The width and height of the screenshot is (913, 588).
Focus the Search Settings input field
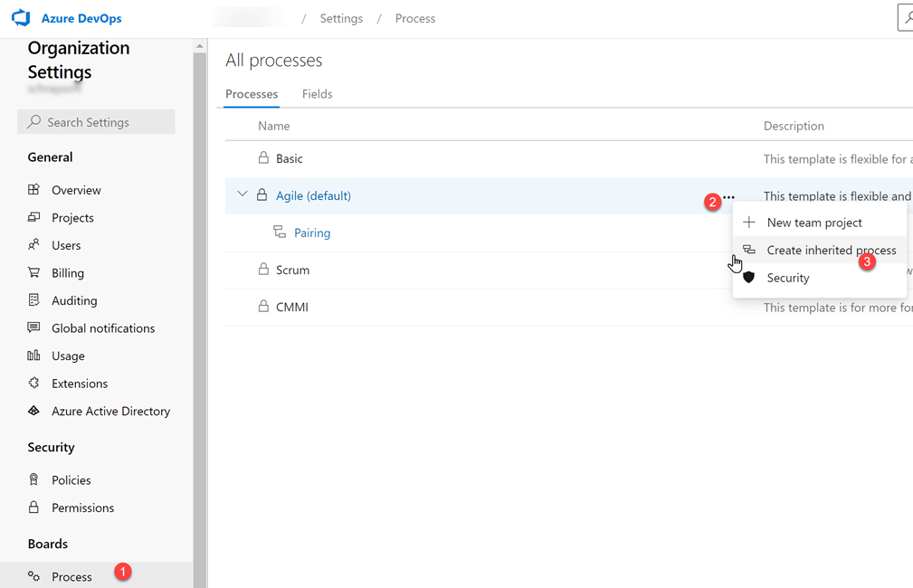96,122
